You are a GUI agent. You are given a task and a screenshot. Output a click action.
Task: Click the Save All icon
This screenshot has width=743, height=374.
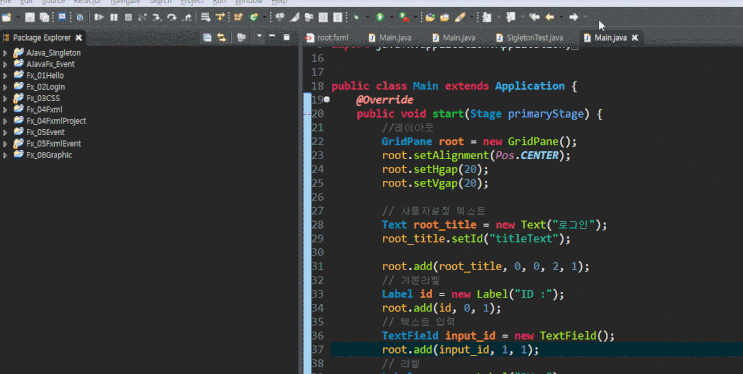45,18
